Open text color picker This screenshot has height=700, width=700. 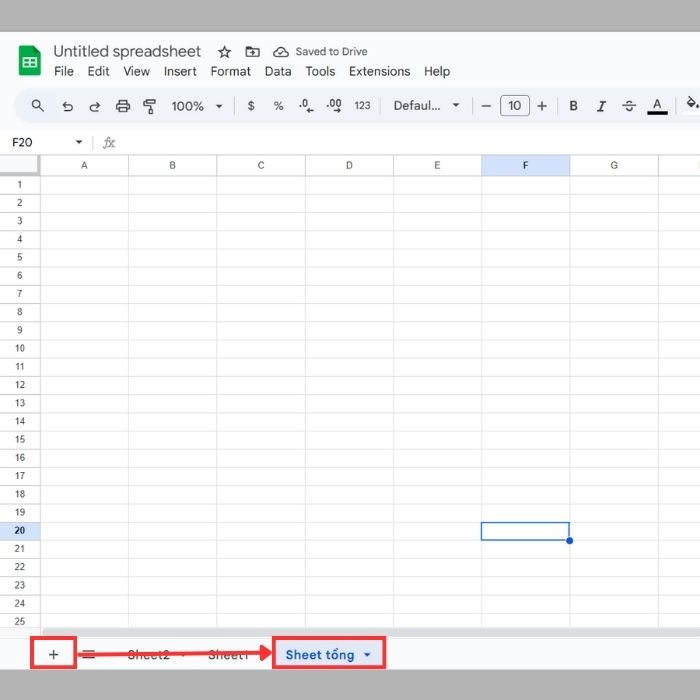[657, 106]
